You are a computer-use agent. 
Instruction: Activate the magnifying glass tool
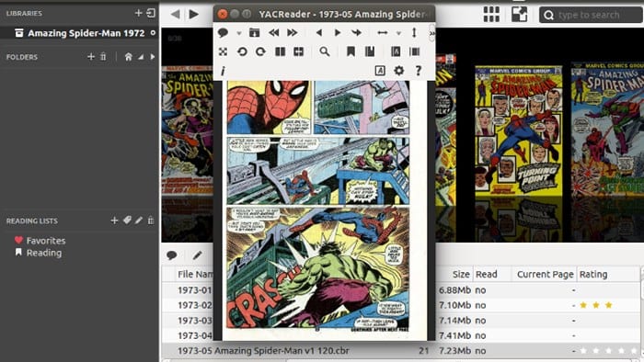coord(325,51)
